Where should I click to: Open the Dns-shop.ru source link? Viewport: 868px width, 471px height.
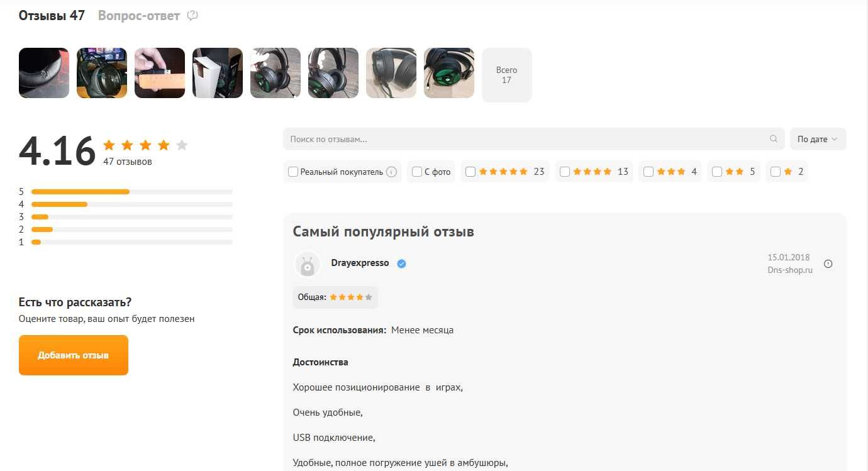(x=790, y=270)
